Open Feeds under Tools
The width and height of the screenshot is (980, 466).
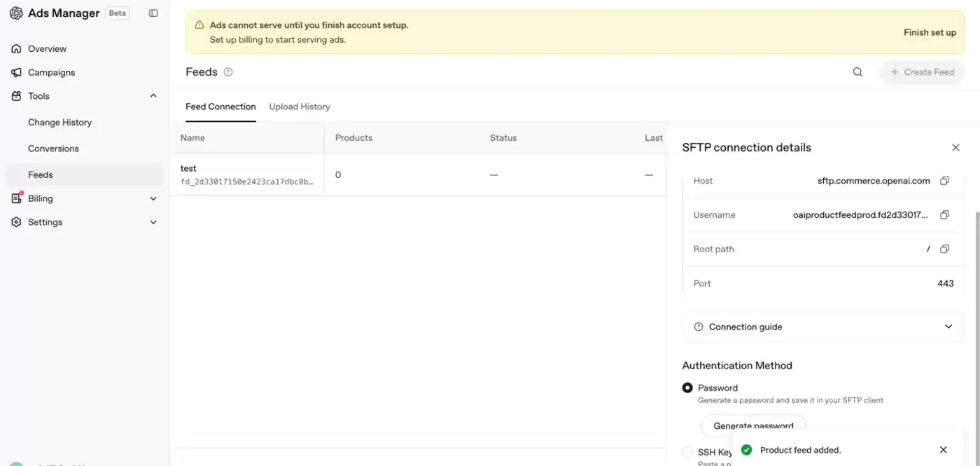pyautogui.click(x=85, y=175)
